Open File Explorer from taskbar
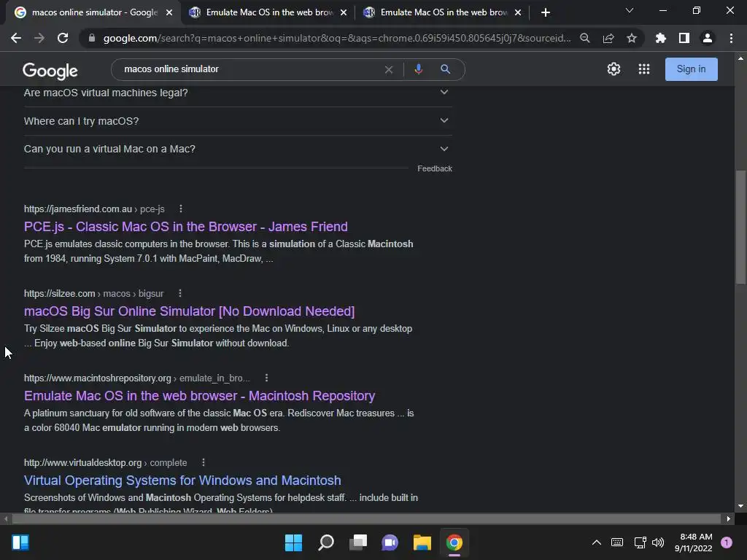 [x=422, y=542]
